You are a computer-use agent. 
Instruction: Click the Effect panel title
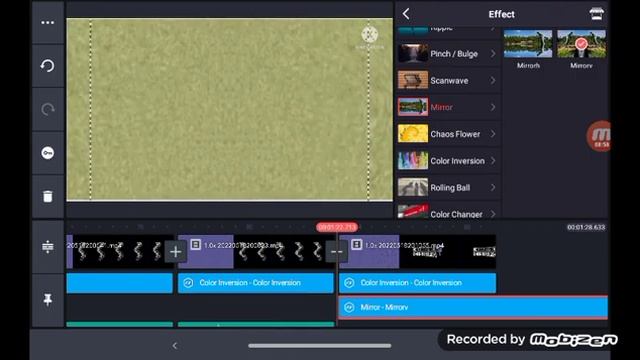(501, 14)
